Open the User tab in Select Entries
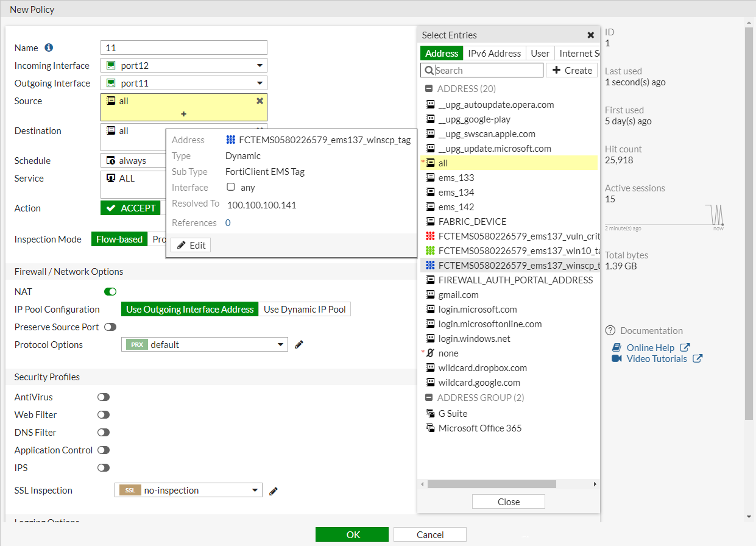This screenshot has height=546, width=756. click(540, 53)
